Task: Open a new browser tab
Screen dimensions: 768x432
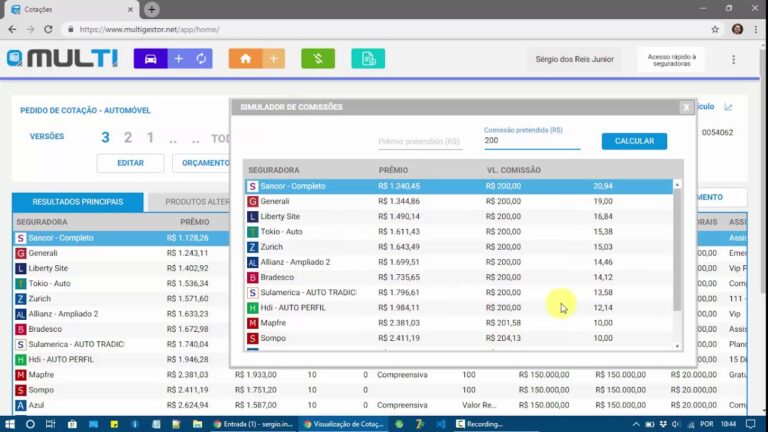Action: [x=151, y=9]
